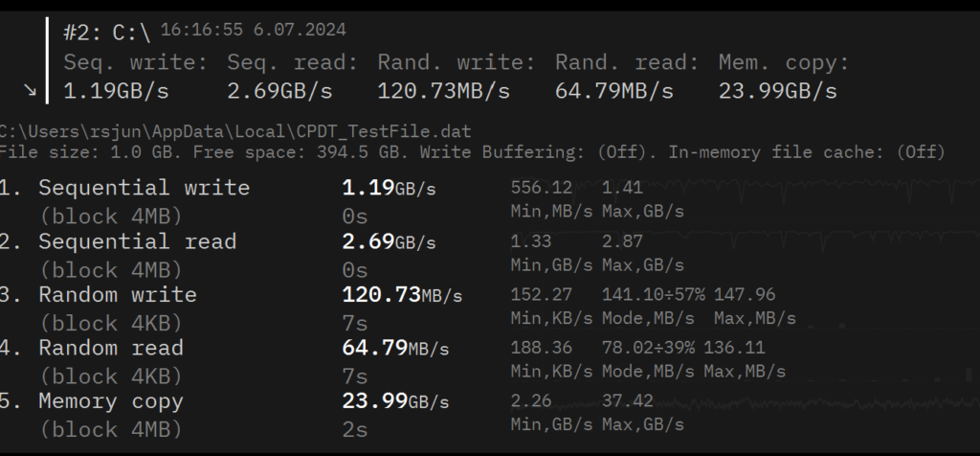Click the Seq. write summary label
Screen dimensions: 980x456
(135, 63)
